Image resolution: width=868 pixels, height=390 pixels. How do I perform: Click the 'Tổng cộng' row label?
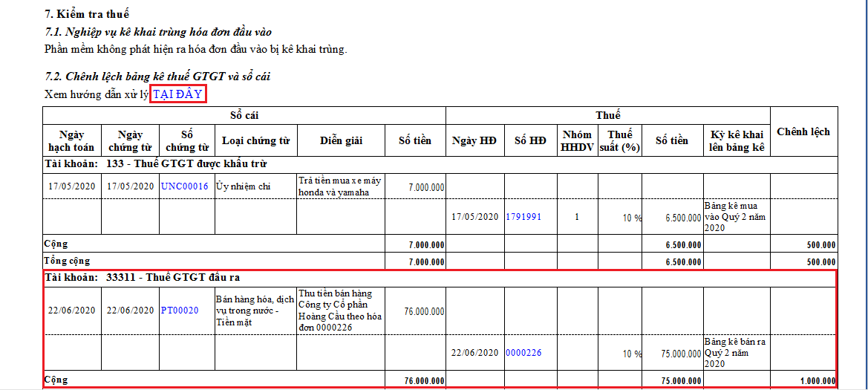pos(67,260)
